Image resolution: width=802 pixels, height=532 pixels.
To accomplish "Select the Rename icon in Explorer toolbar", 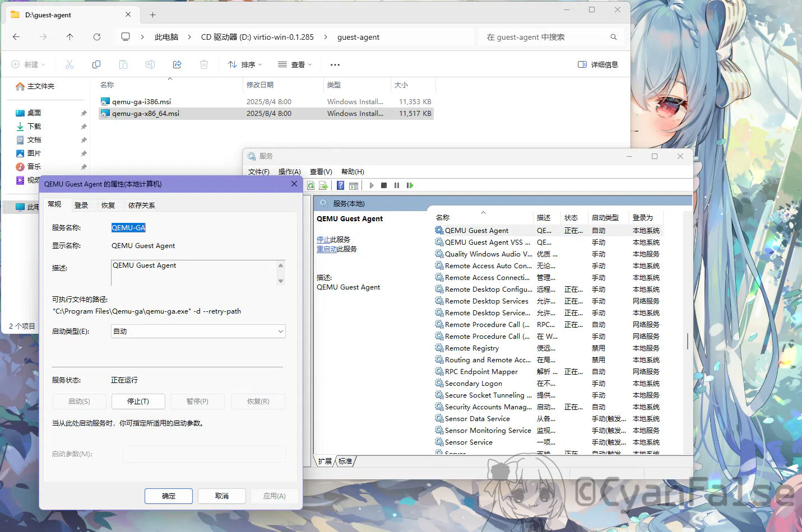I will click(x=150, y=64).
